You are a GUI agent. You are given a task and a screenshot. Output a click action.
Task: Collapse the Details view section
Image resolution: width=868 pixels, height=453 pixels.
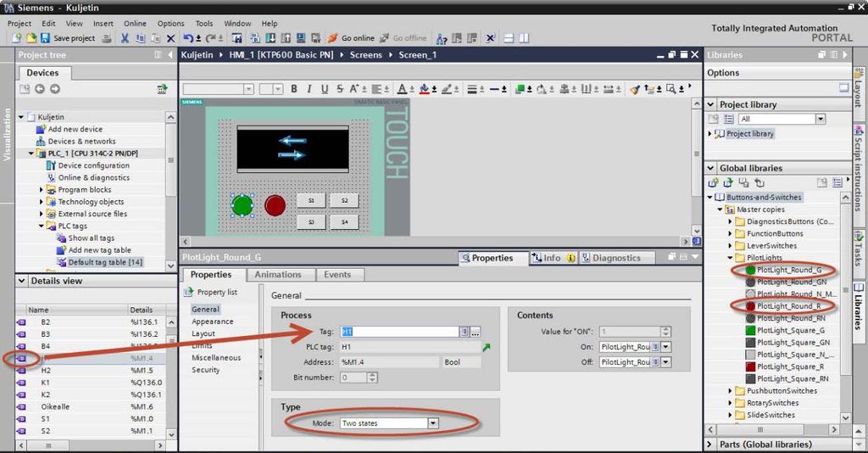click(x=21, y=281)
